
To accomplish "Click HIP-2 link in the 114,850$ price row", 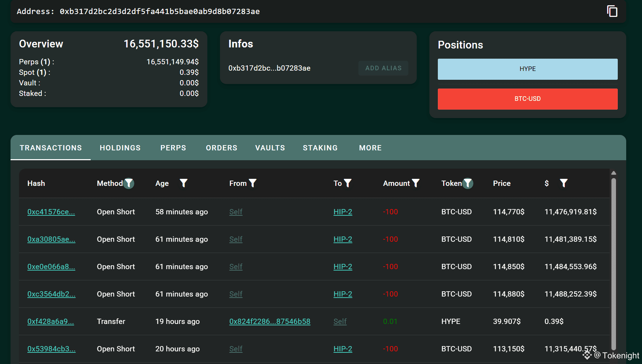I will pos(343,267).
